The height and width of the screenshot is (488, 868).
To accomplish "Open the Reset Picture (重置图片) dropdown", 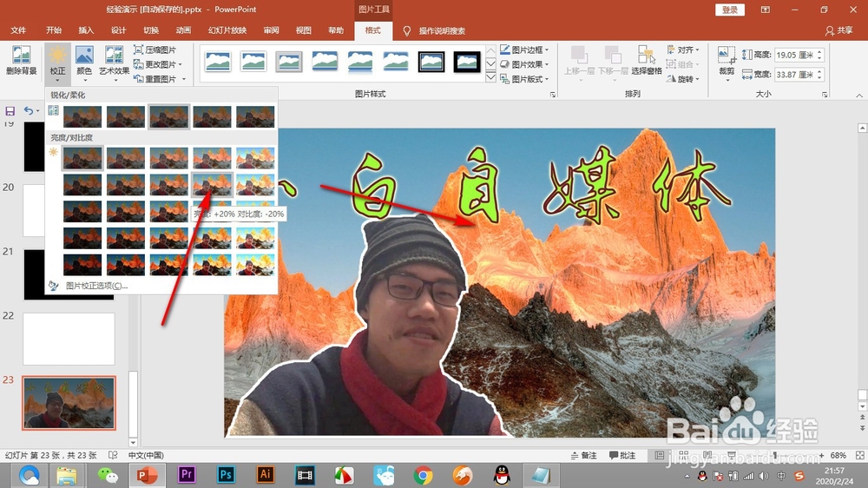I will point(160,79).
